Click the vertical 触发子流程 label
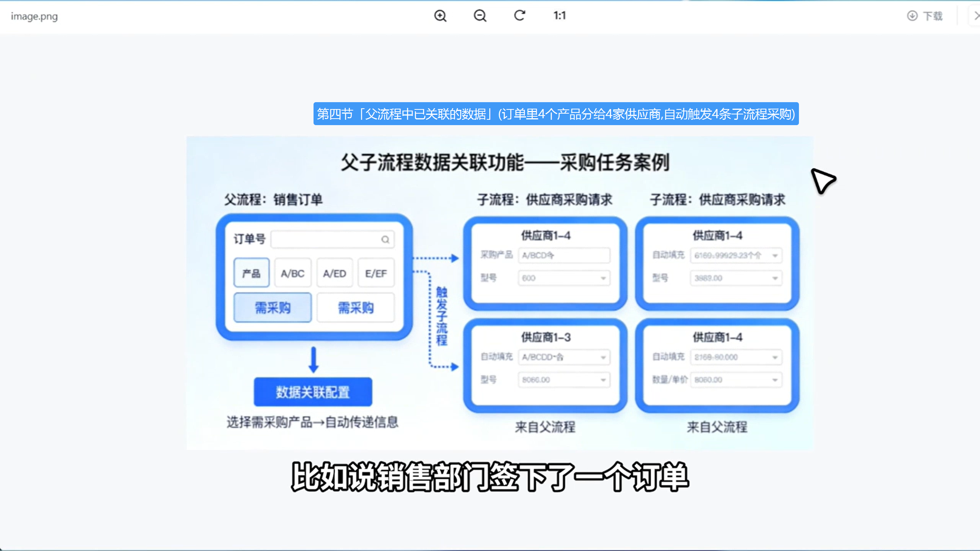Viewport: 980px width, 551px height. pos(441,316)
